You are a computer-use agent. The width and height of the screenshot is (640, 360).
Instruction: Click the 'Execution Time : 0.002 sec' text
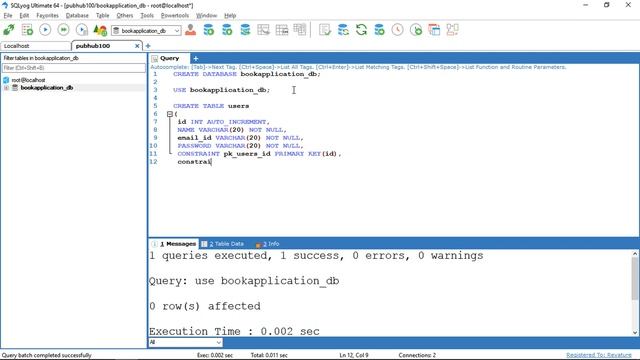point(234,331)
